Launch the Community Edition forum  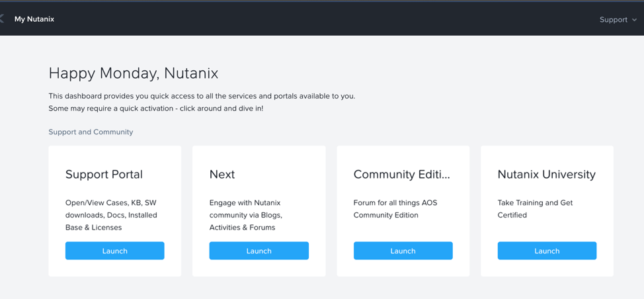pos(403,251)
